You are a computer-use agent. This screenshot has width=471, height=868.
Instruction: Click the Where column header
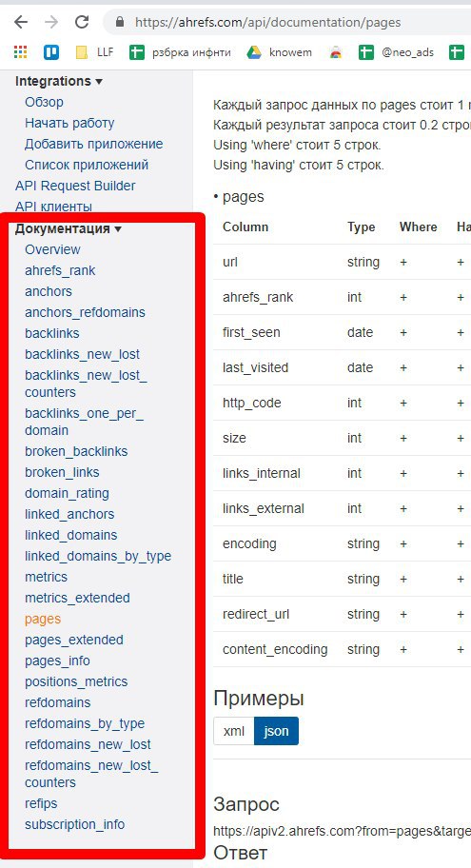(x=418, y=227)
